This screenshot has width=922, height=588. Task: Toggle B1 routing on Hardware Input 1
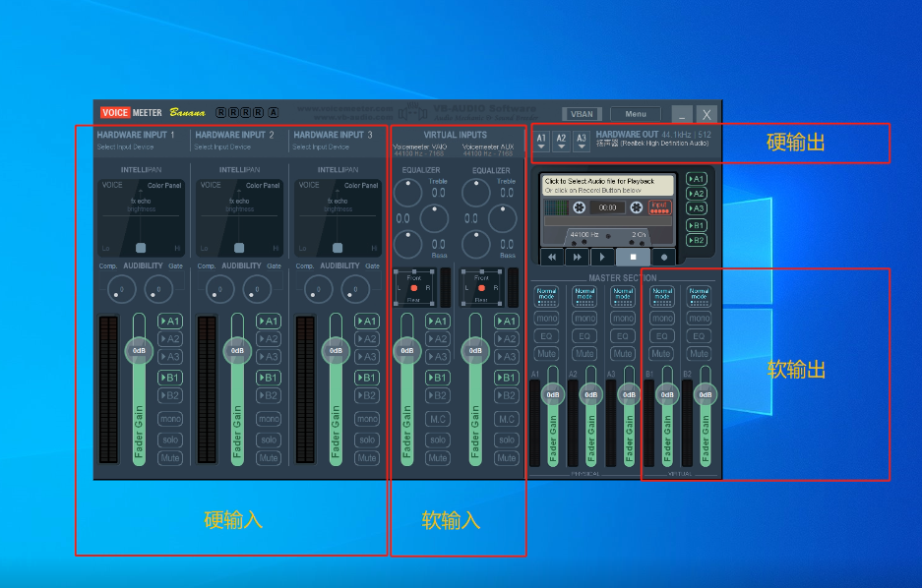pyautogui.click(x=170, y=378)
